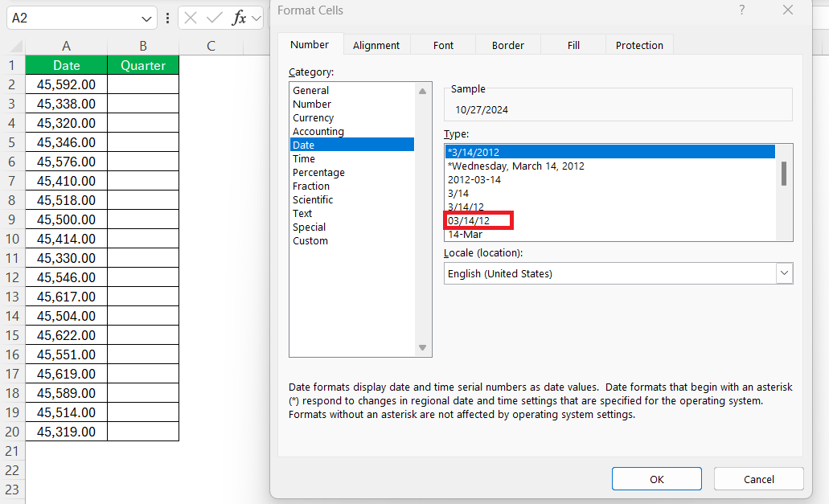Viewport: 829px width, 504px height.
Task: Click the Insert Function fx icon
Action: tap(239, 18)
